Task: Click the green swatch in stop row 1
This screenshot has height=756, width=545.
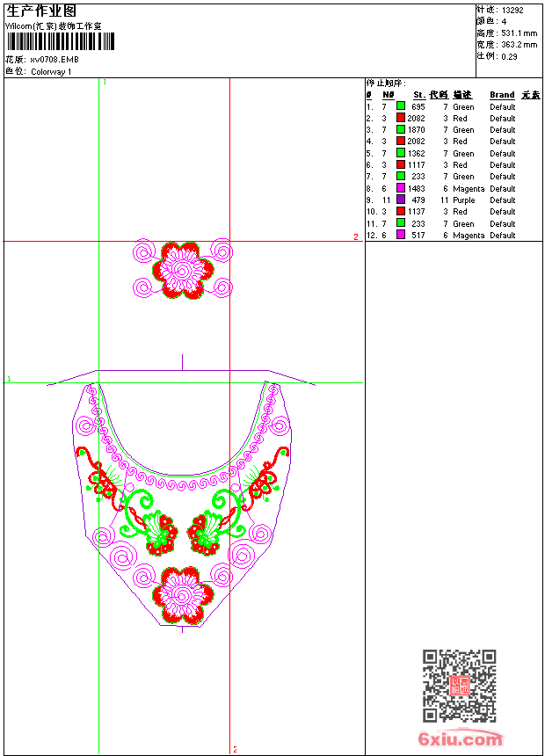Action: point(401,106)
